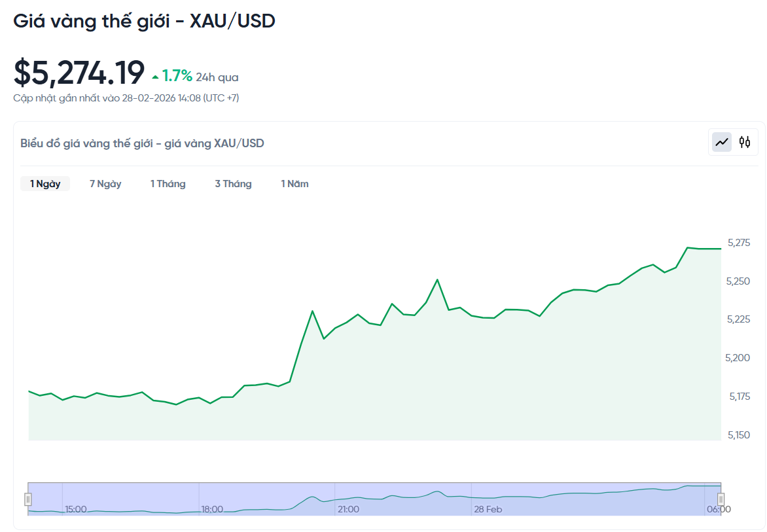This screenshot has width=767, height=532.
Task: Expand chart to 3 Tháng range
Action: (233, 184)
